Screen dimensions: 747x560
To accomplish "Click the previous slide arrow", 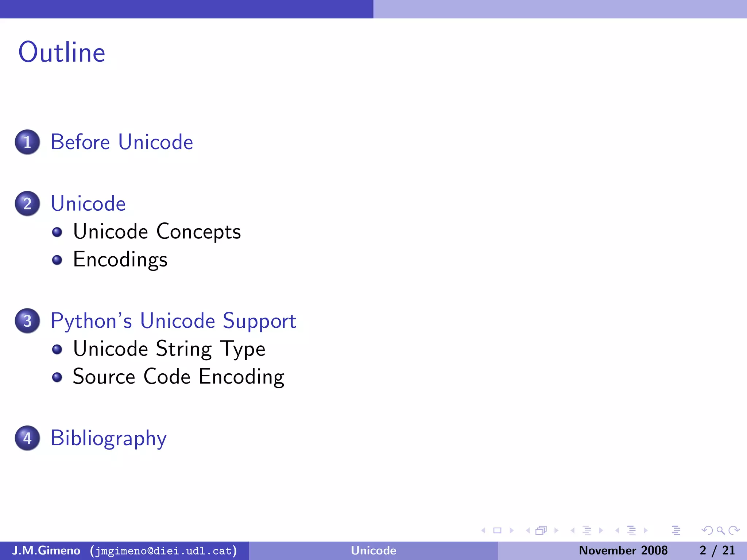I will pyautogui.click(x=484, y=530).
